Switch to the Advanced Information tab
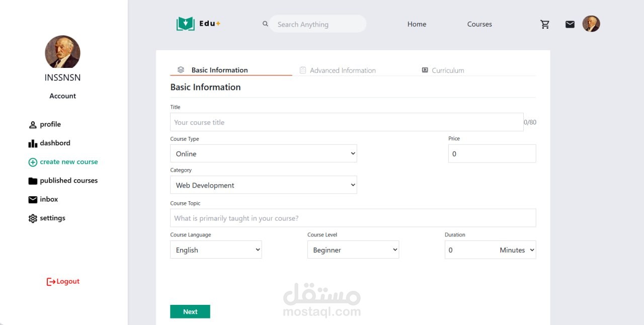The width and height of the screenshot is (644, 325). pyautogui.click(x=343, y=70)
